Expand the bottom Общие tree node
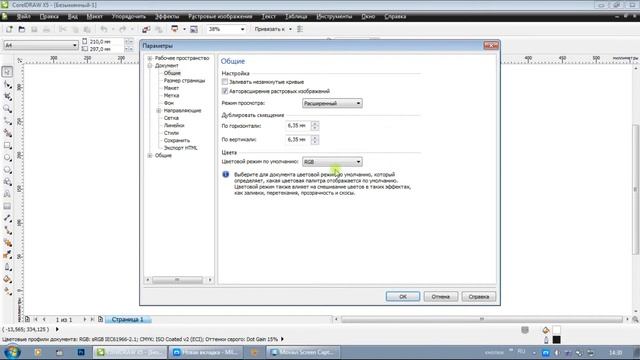This screenshot has width=640, height=360. tap(150, 156)
